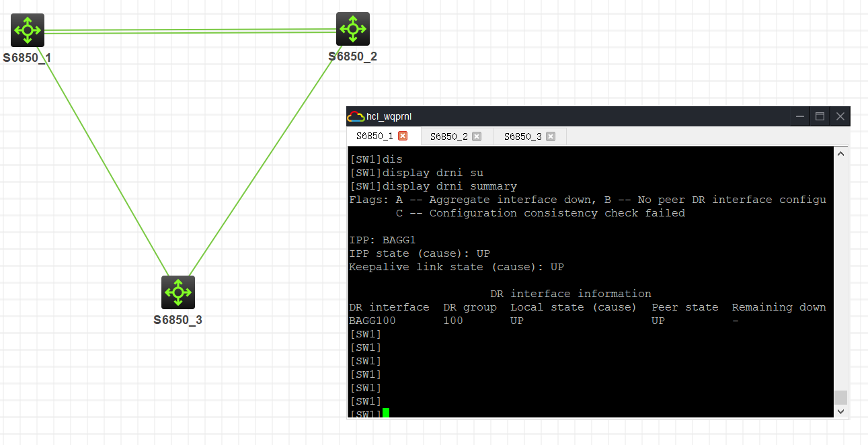Click the hcl_wqprnl cloud logo icon
This screenshot has height=445, width=868.
(356, 116)
